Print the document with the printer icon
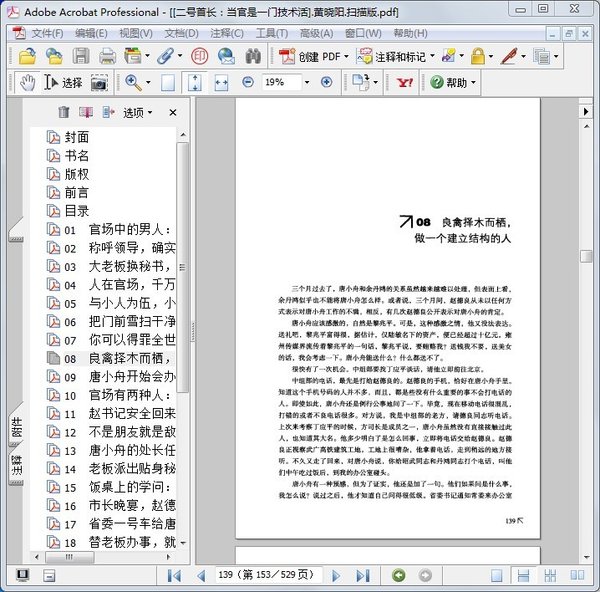 (108, 57)
